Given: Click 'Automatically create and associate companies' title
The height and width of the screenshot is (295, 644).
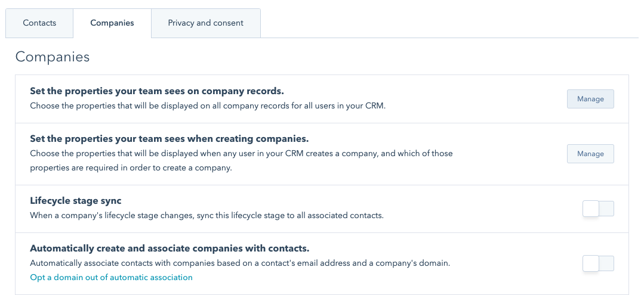Looking at the screenshot, I should [x=170, y=249].
